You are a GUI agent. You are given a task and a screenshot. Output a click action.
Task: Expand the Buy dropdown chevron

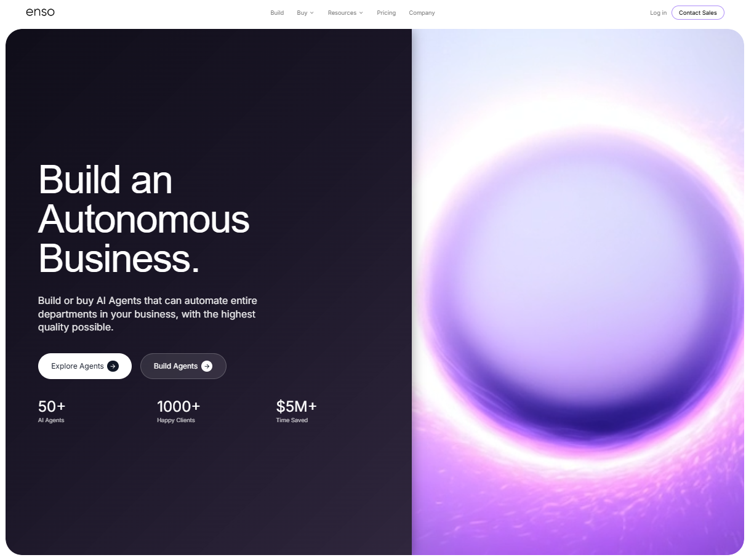[x=312, y=13]
